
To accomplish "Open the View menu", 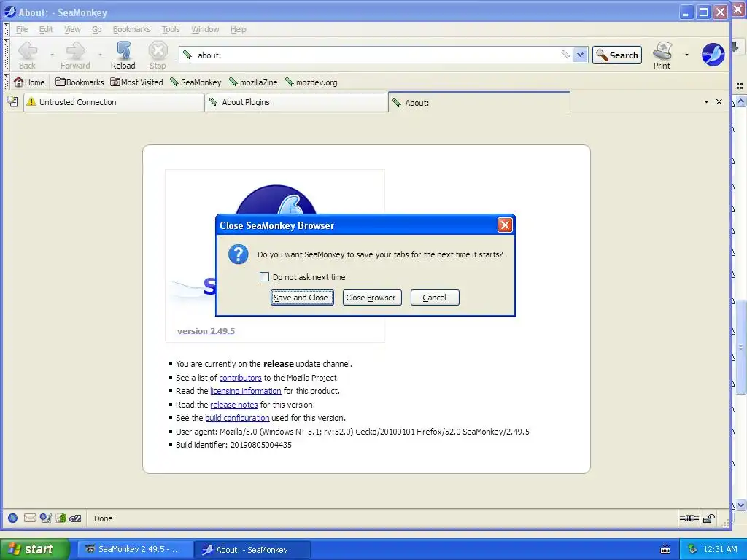I will pyautogui.click(x=72, y=29).
